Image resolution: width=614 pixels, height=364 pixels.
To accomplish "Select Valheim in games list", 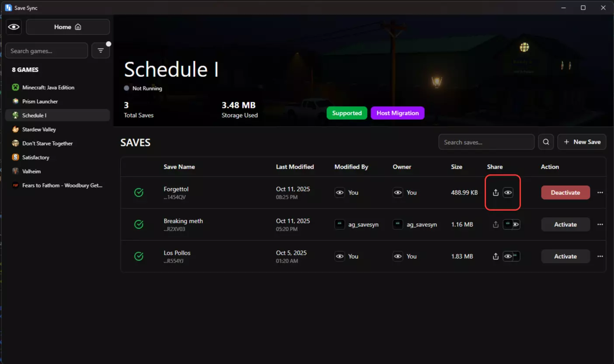I will [57, 171].
